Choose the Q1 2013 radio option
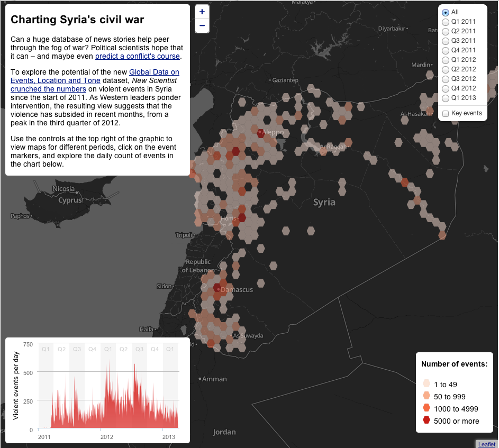 coord(446,98)
